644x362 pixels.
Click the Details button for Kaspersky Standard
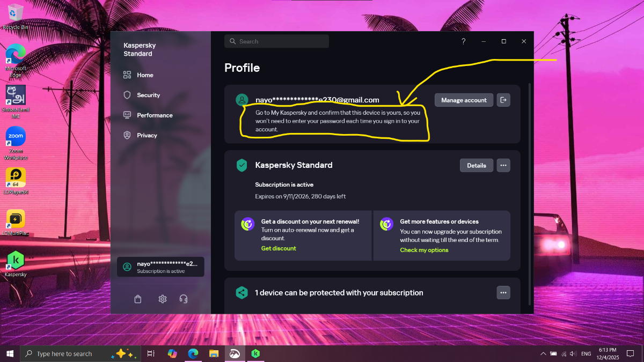point(476,165)
